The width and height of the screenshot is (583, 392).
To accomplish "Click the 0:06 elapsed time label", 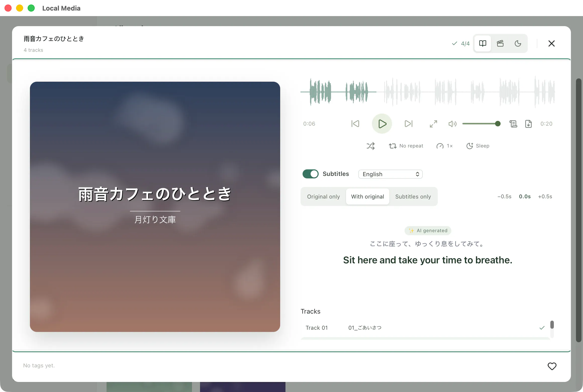I will pos(309,124).
